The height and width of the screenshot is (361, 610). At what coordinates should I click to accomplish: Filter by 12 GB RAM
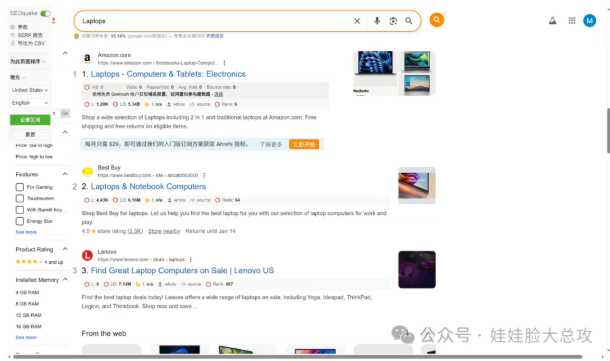(28, 315)
